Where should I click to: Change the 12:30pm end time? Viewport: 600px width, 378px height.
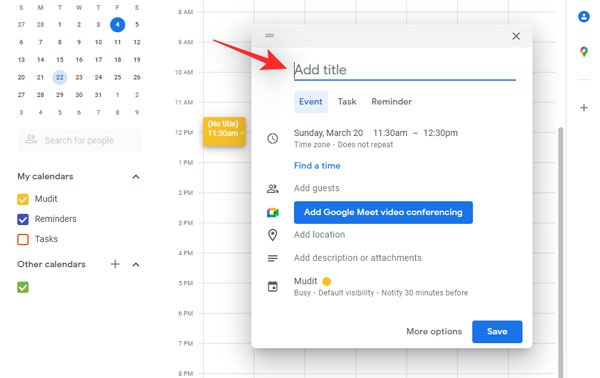tap(440, 133)
